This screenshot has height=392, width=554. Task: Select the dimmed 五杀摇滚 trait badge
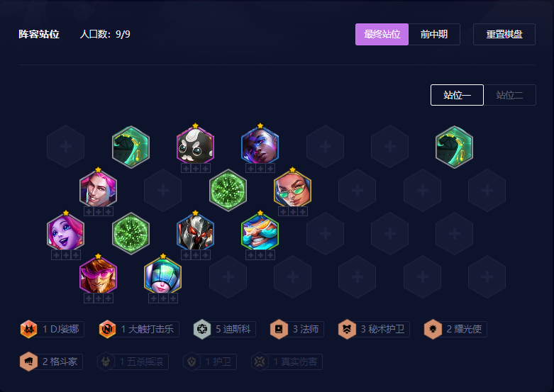(133, 362)
